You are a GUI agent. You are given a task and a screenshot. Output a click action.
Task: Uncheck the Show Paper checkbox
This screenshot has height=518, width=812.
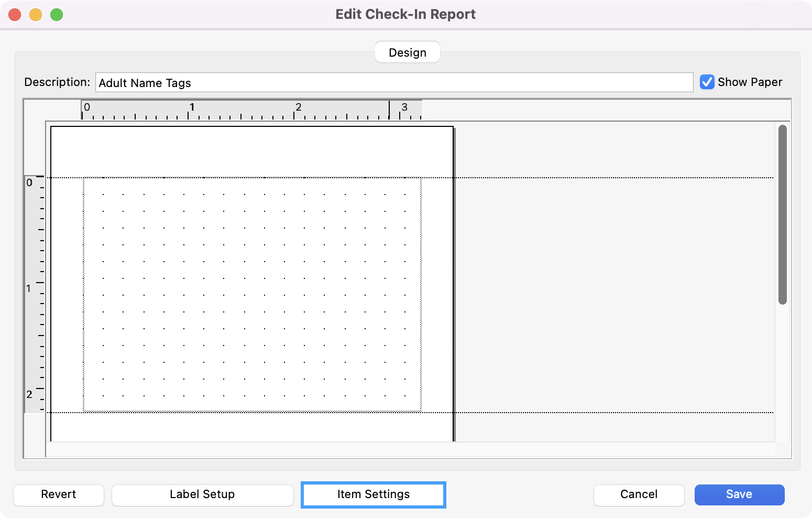(707, 82)
